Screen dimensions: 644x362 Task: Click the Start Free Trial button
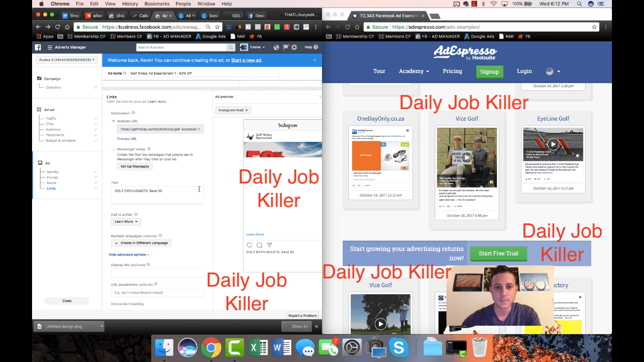click(498, 254)
